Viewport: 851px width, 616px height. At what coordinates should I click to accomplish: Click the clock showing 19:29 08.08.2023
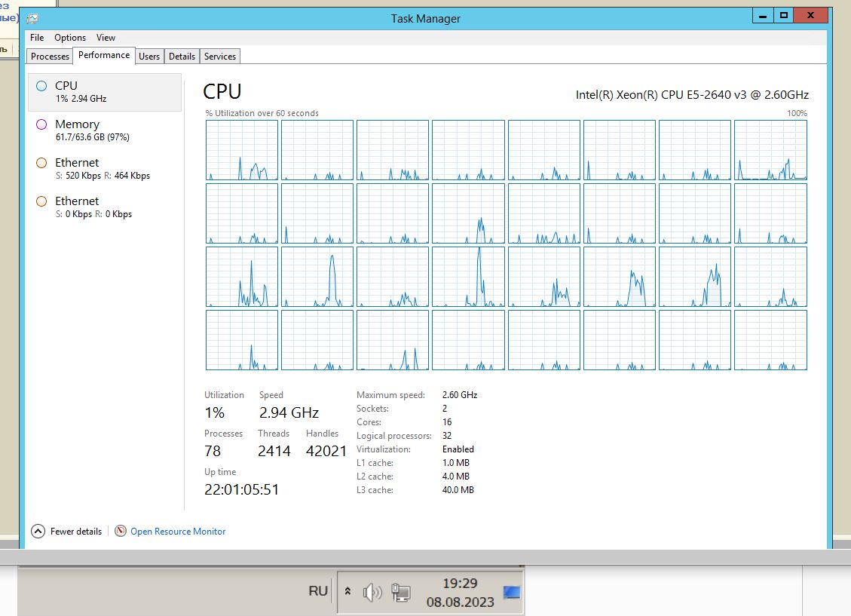461,592
